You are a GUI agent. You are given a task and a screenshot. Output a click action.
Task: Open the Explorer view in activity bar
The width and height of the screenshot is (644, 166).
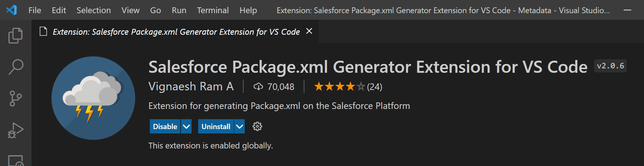(15, 35)
